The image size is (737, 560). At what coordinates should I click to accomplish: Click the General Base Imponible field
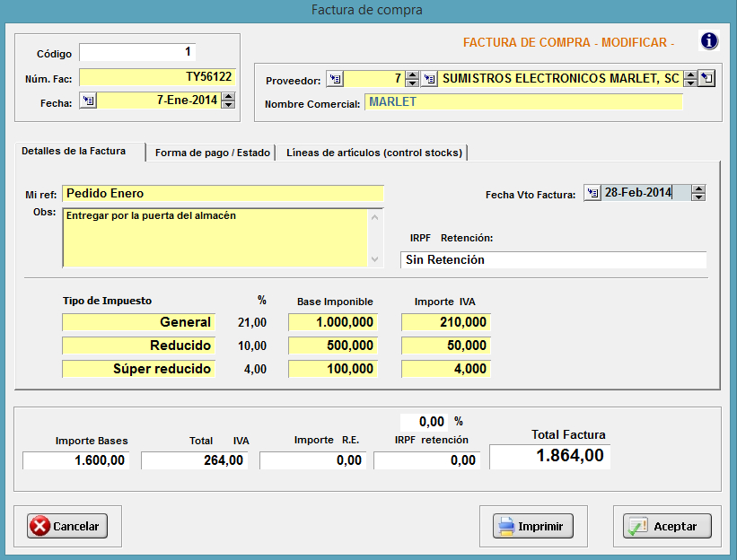333,322
